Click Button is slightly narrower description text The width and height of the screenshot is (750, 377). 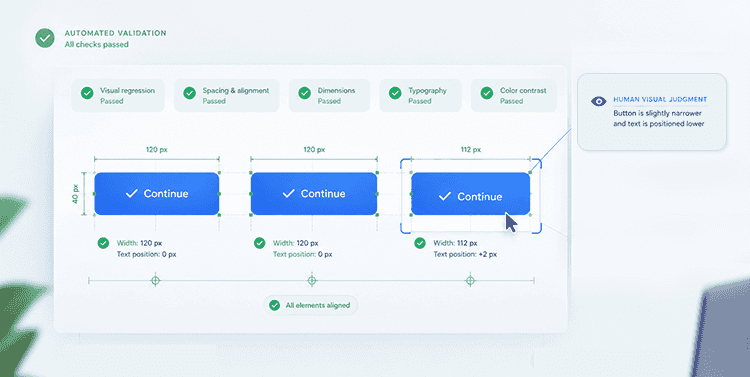pos(659,119)
